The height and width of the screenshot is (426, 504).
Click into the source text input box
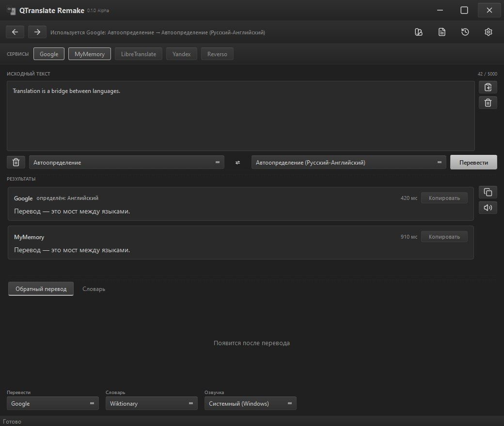pyautogui.click(x=241, y=116)
